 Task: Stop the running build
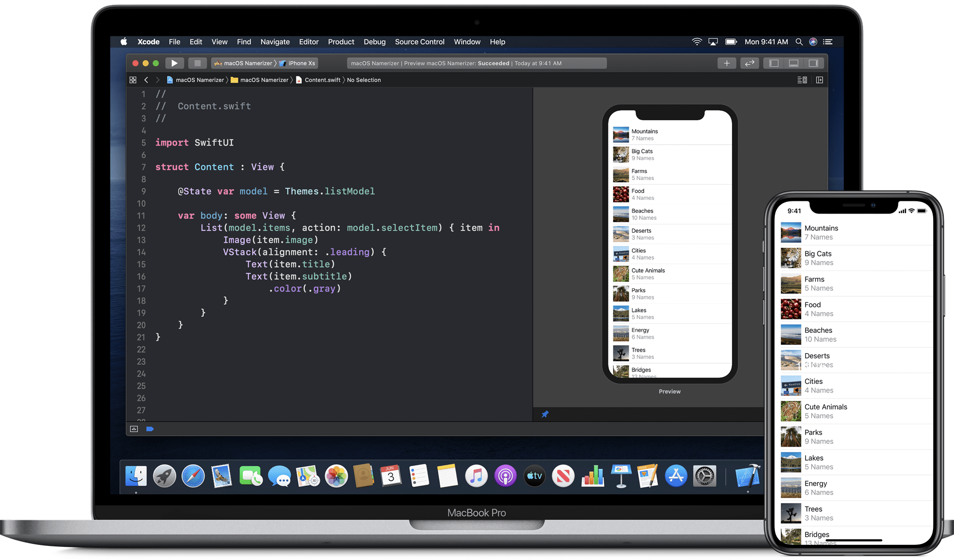[x=197, y=63]
